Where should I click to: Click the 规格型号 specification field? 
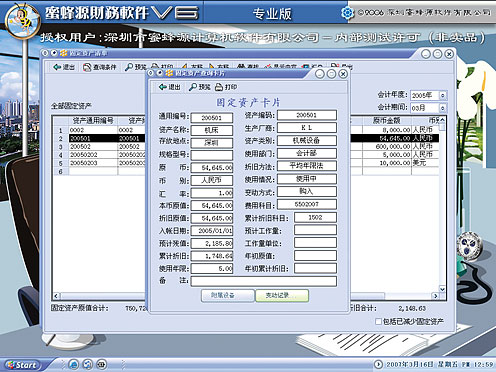pos(212,155)
